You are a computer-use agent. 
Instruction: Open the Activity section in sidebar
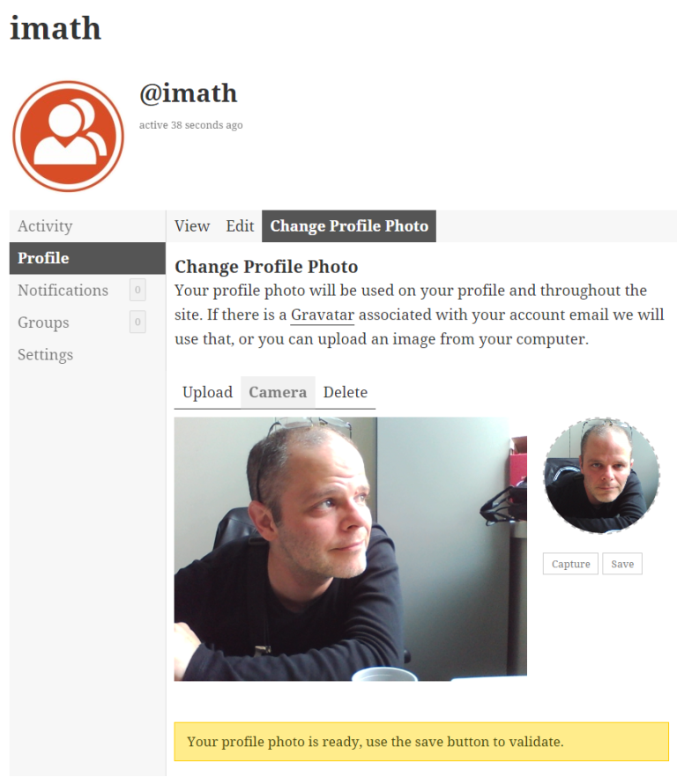[45, 226]
